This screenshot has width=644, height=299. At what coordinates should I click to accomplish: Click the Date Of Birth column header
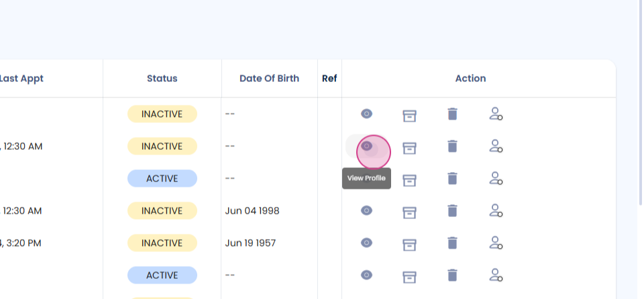click(x=269, y=79)
